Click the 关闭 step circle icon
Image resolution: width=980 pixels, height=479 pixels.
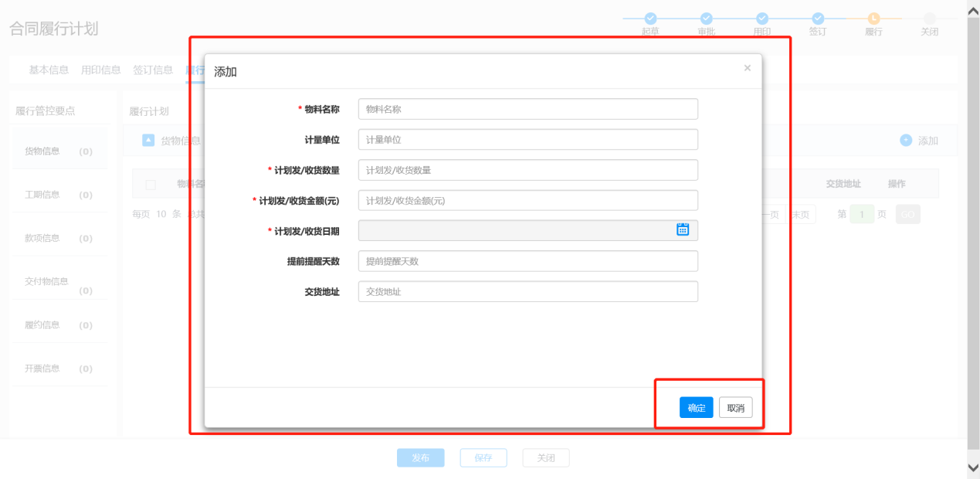point(929,19)
